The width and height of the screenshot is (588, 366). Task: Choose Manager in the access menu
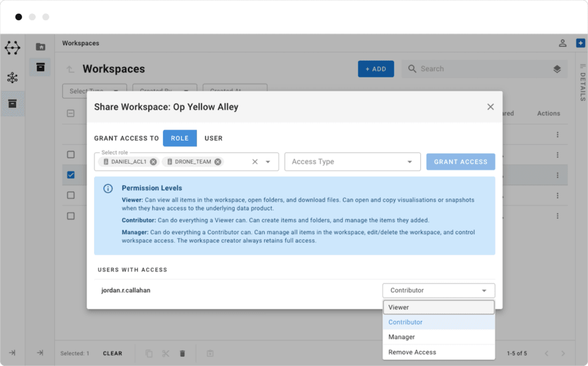[439, 337]
